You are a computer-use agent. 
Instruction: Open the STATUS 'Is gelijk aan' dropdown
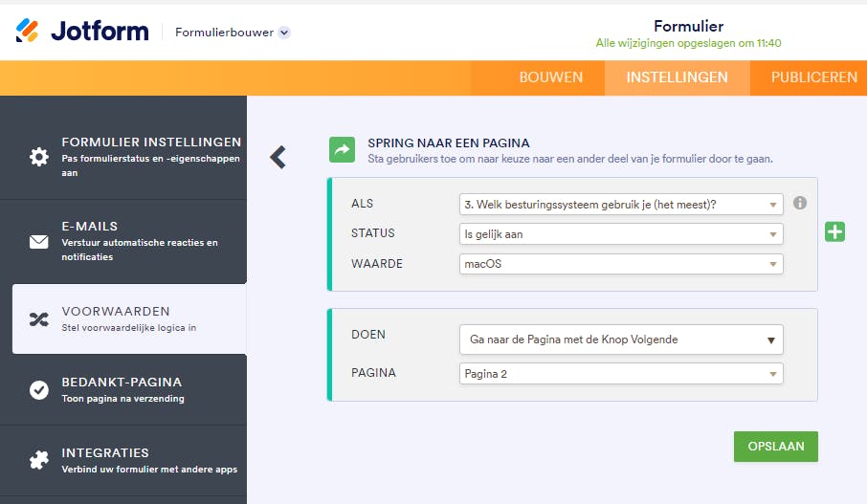[621, 234]
